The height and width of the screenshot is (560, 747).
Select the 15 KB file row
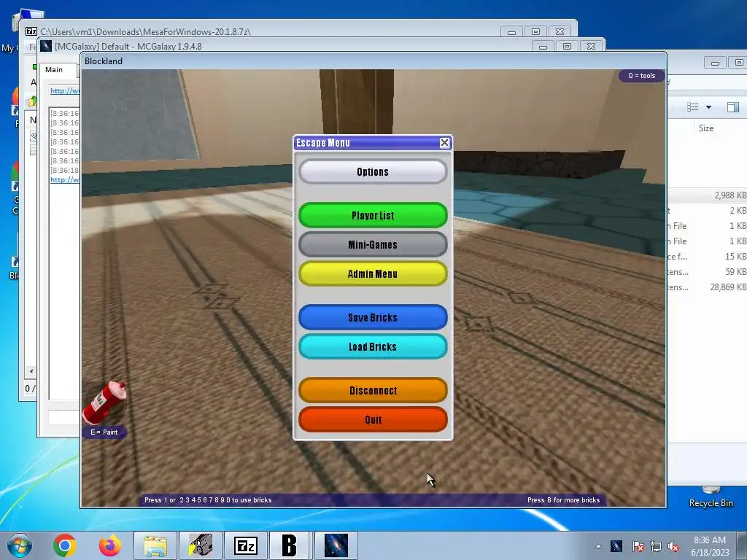707,257
